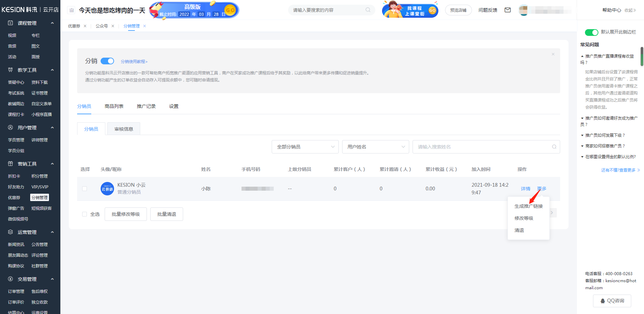Collapse the 交易管理 menu group

52,279
